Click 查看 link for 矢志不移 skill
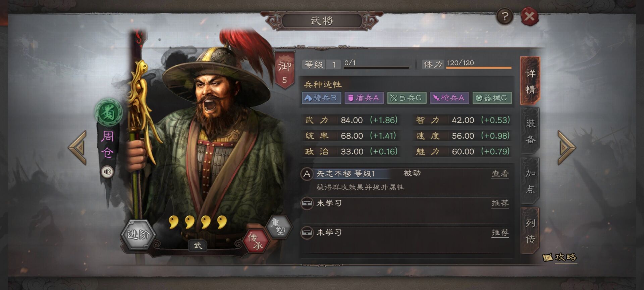This screenshot has height=290, width=644. (x=500, y=174)
